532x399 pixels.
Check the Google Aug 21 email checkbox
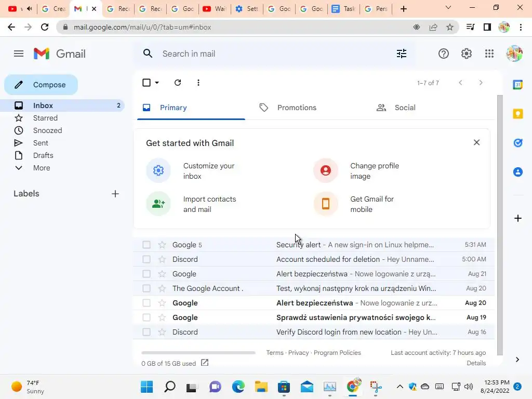(146, 274)
